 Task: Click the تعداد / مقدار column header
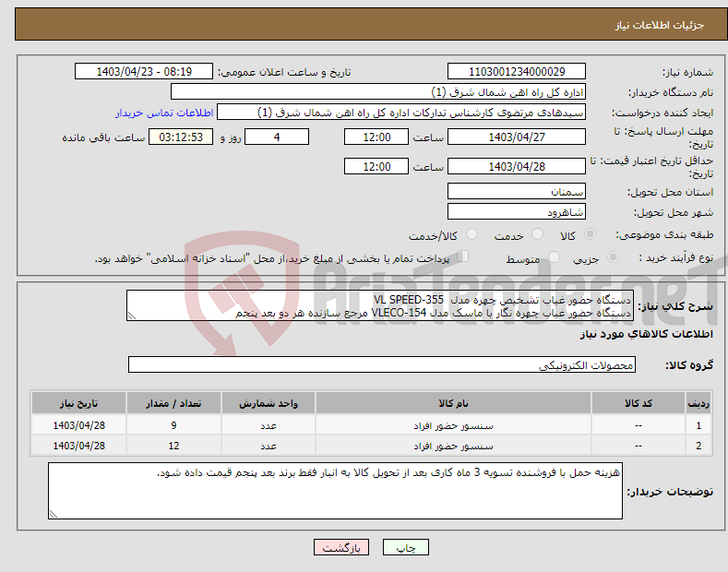click(x=173, y=403)
